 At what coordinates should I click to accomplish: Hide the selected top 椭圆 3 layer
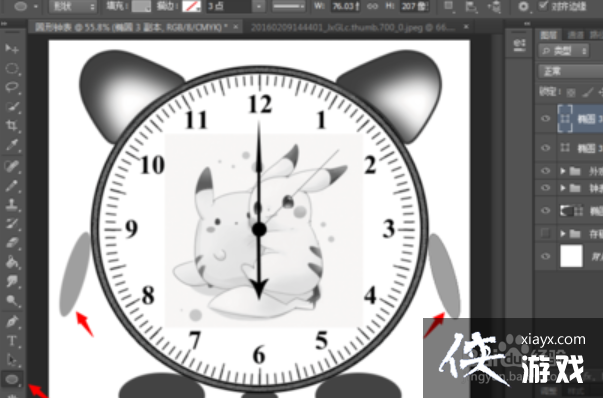click(x=545, y=118)
